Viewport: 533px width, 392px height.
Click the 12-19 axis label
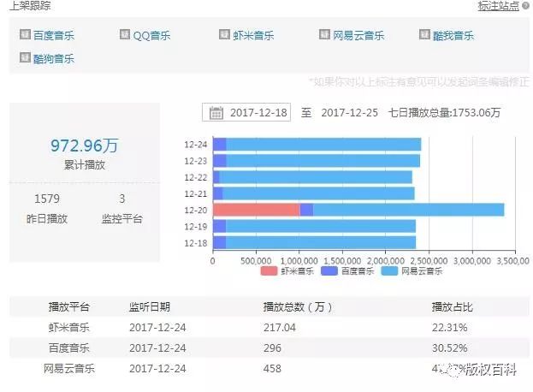195,227
